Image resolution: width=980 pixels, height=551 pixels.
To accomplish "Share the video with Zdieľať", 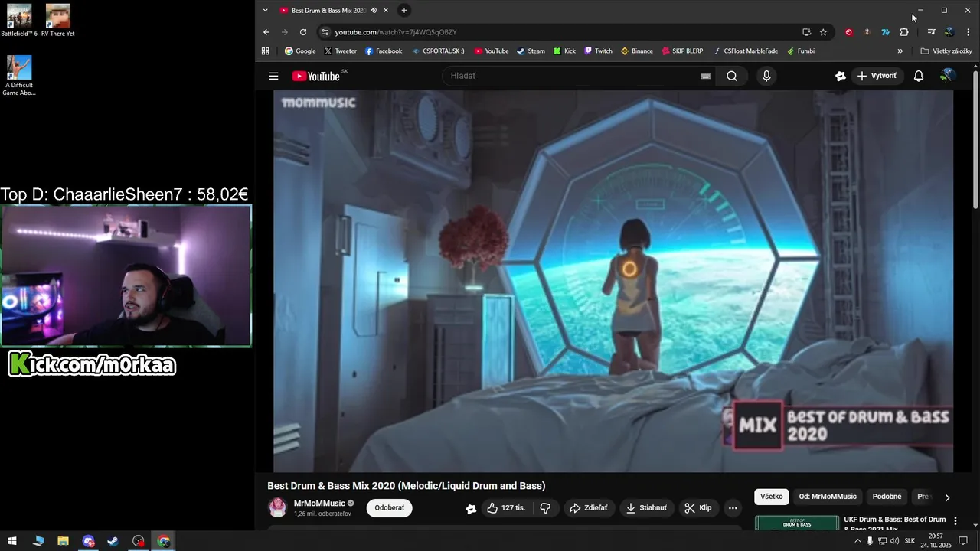I will coord(589,508).
